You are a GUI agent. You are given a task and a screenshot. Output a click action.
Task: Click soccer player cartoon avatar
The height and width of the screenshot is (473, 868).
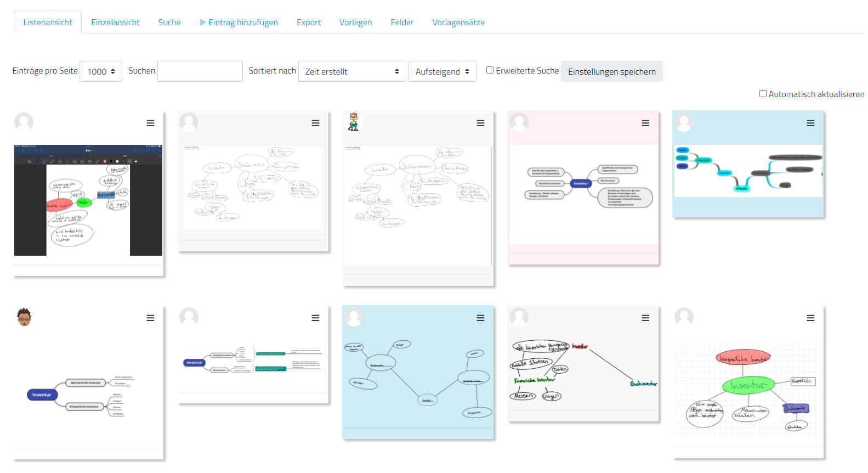(354, 122)
